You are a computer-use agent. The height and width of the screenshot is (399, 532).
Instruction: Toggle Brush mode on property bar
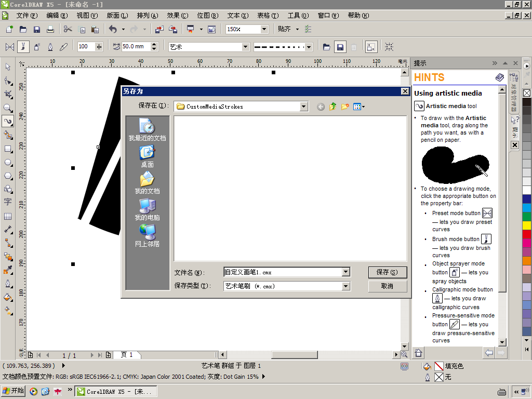point(23,47)
